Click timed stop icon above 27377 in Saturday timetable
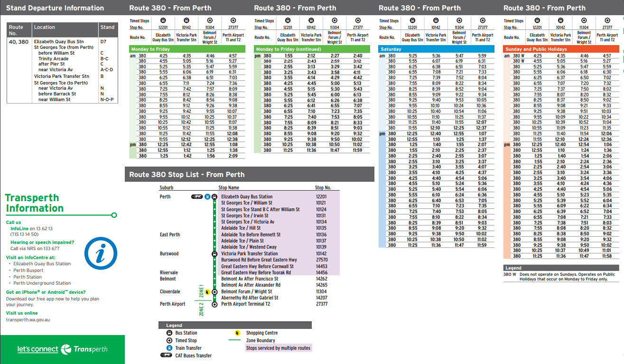Image resolution: width=624 pixels, height=364 pixels. click(482, 20)
